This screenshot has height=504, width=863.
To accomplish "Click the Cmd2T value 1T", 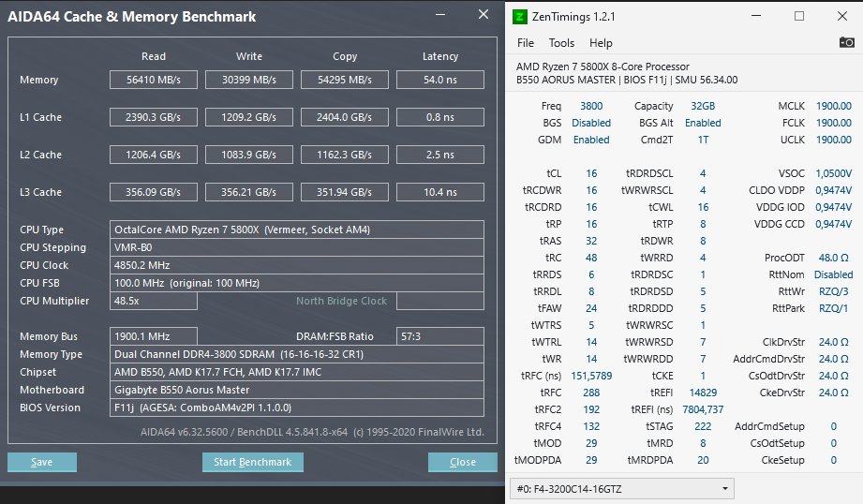I will (703, 140).
